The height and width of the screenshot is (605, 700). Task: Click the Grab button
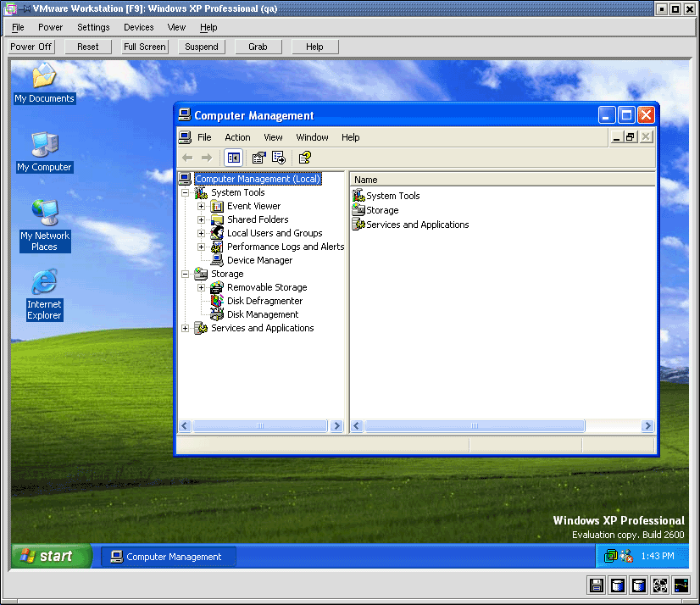[x=258, y=47]
